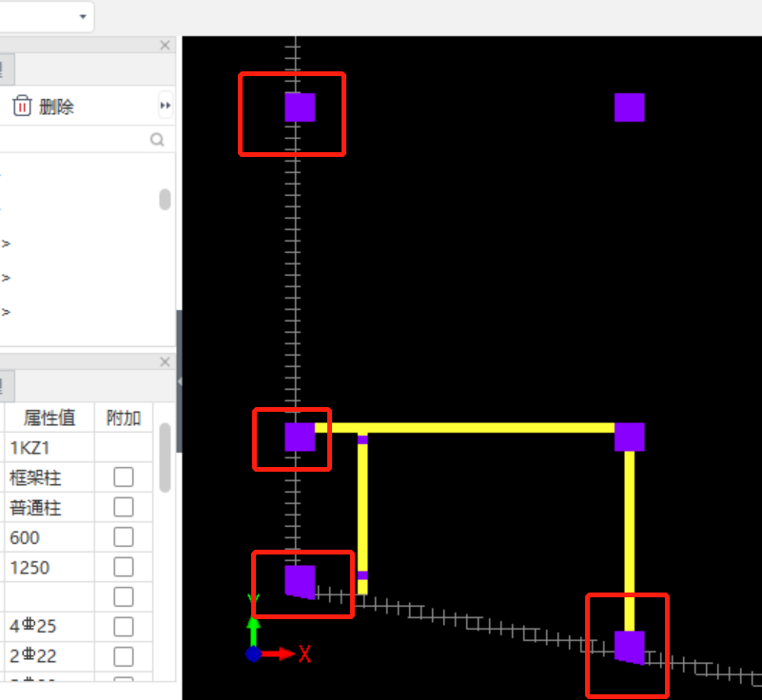Screen dimensions: 762x700
Task: Click the 2⌀22 rebar value cell
Action: tap(49, 656)
